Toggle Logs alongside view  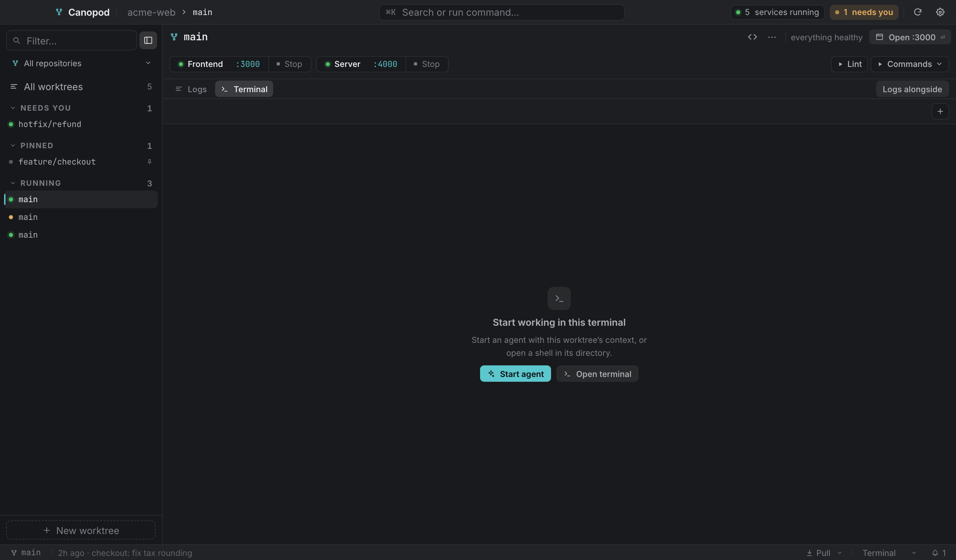912,89
